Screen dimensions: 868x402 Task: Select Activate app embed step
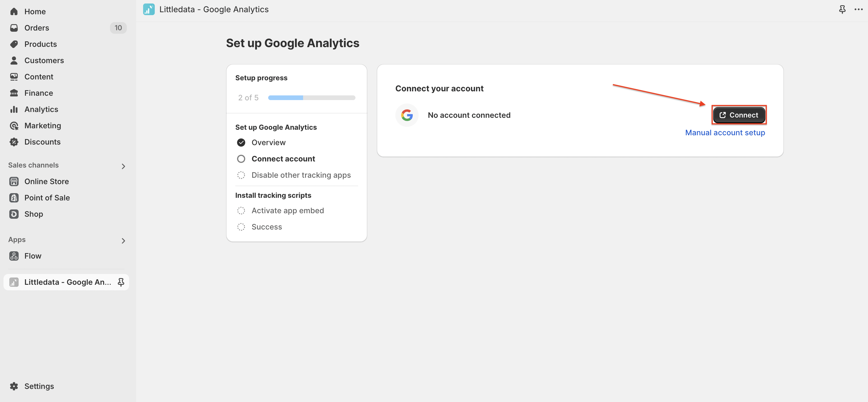(288, 211)
